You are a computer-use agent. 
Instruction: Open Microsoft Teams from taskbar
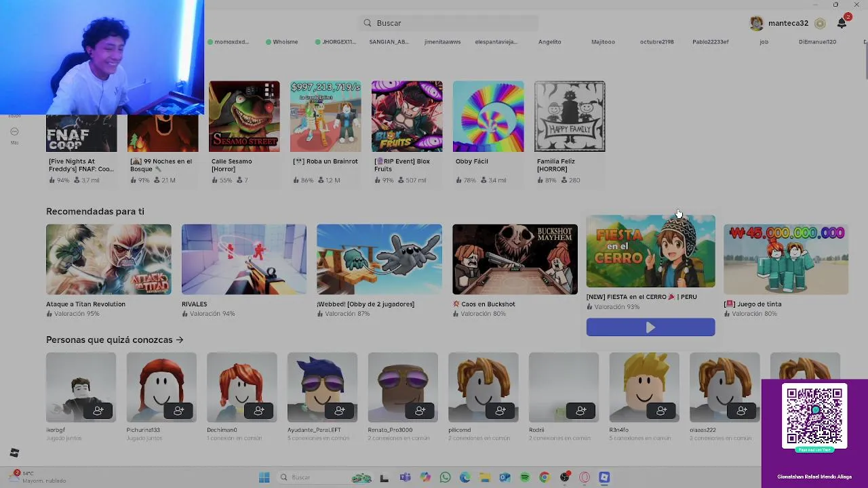(405, 478)
